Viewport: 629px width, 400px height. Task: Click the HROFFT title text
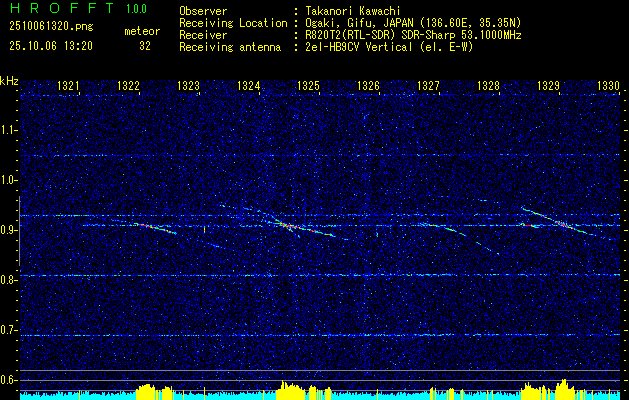point(60,8)
